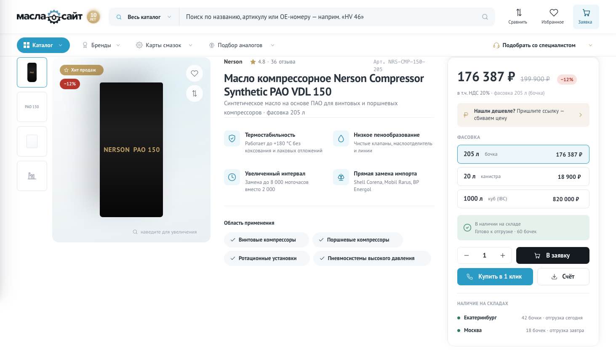Image resolution: width=616 pixels, height=364 pixels.
Task: Decrease quantity with the minus button
Action: 467,255
